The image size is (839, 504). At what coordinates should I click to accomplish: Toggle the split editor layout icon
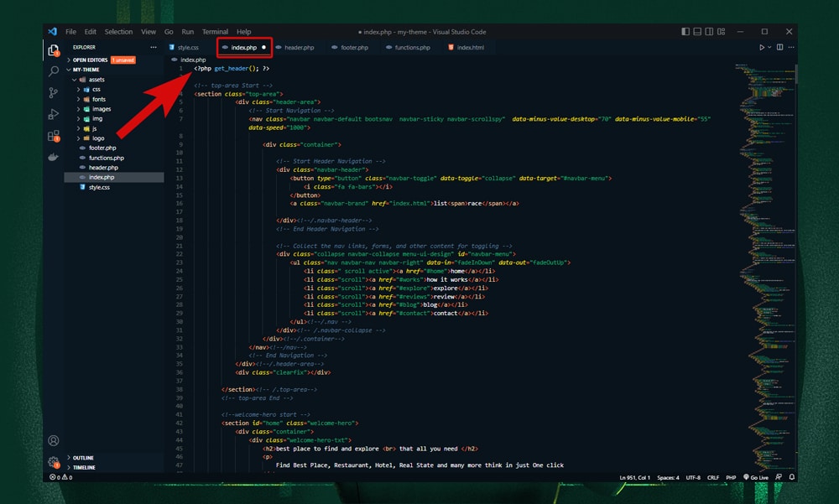[780, 48]
